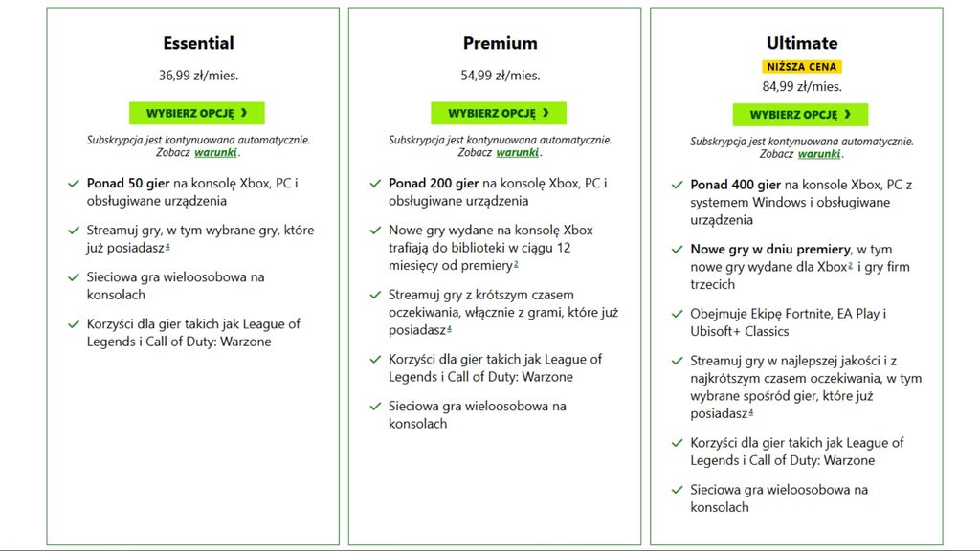Click the checkmark beside "Ponad 200 gier"
The width and height of the screenshot is (980, 551).
coord(375,183)
